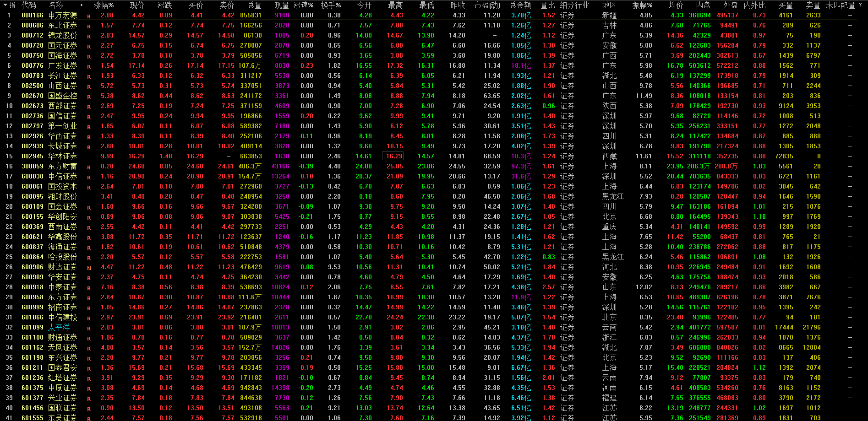
Task: Click the 卖量 column header
Action: (x=813, y=5)
